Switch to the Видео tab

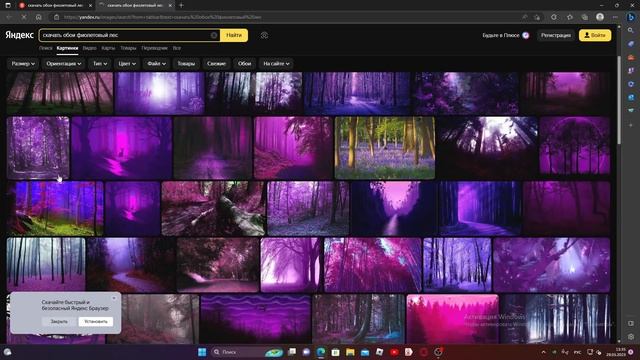[x=89, y=48]
